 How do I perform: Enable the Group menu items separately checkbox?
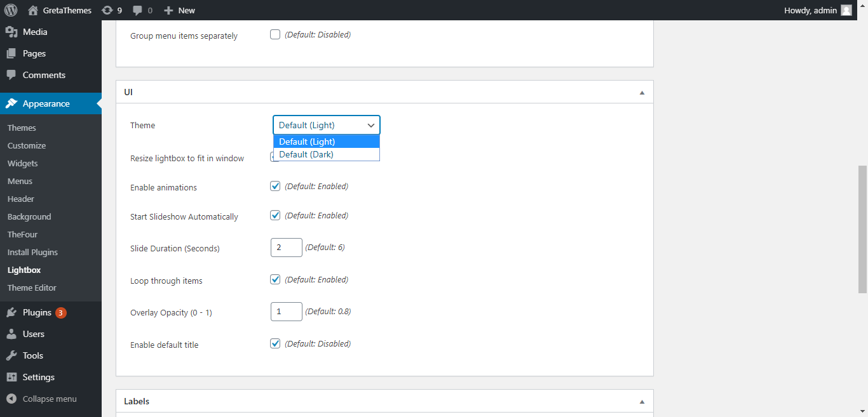(x=275, y=34)
